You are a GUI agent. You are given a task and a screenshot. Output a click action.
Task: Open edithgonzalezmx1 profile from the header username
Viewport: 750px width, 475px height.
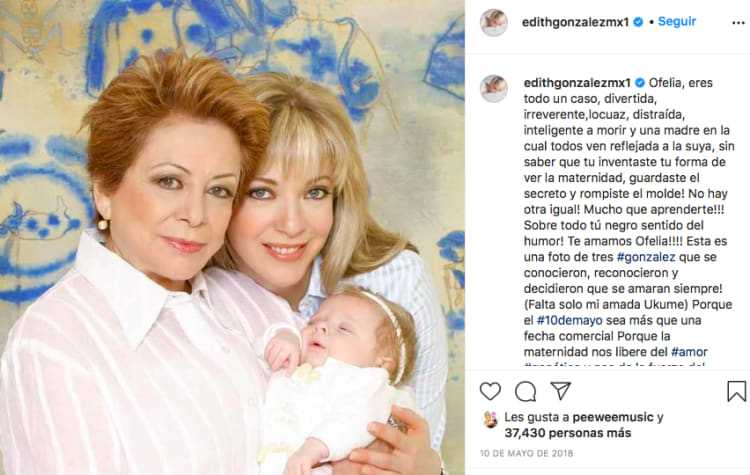[575, 22]
